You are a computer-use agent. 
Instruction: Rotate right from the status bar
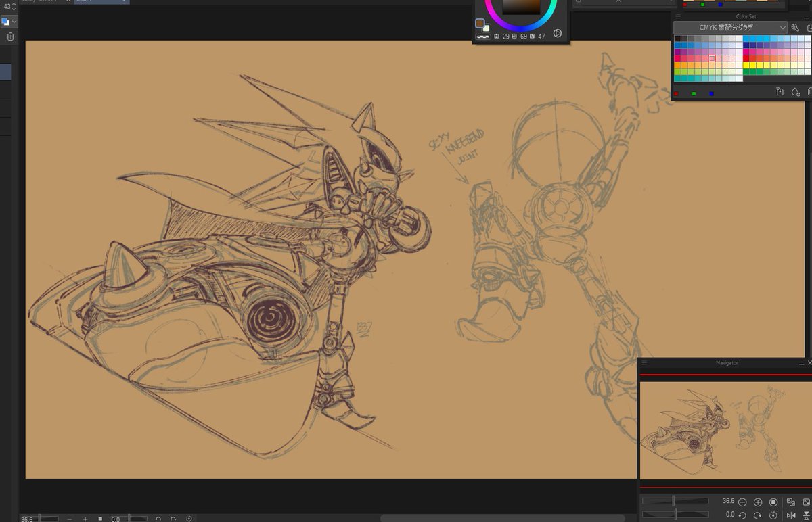(x=174, y=519)
